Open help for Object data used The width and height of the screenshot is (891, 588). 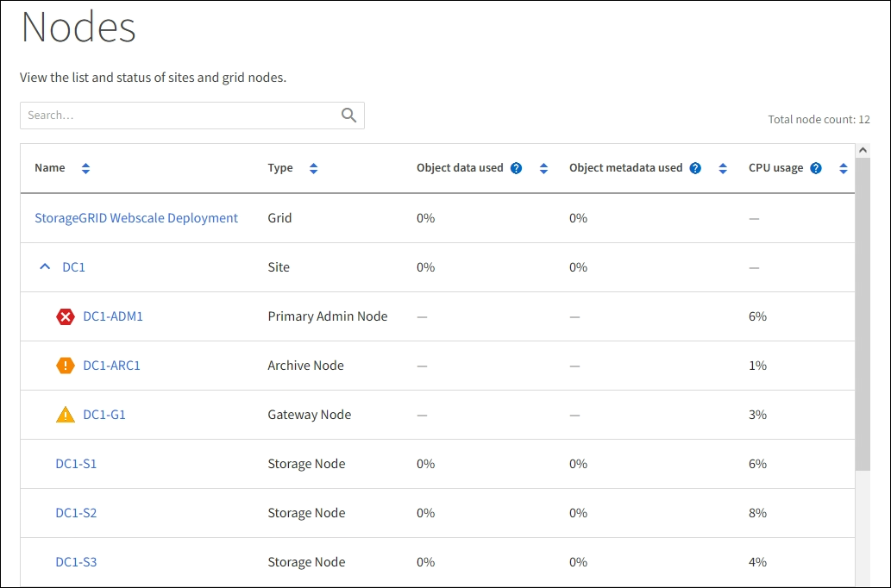click(516, 168)
